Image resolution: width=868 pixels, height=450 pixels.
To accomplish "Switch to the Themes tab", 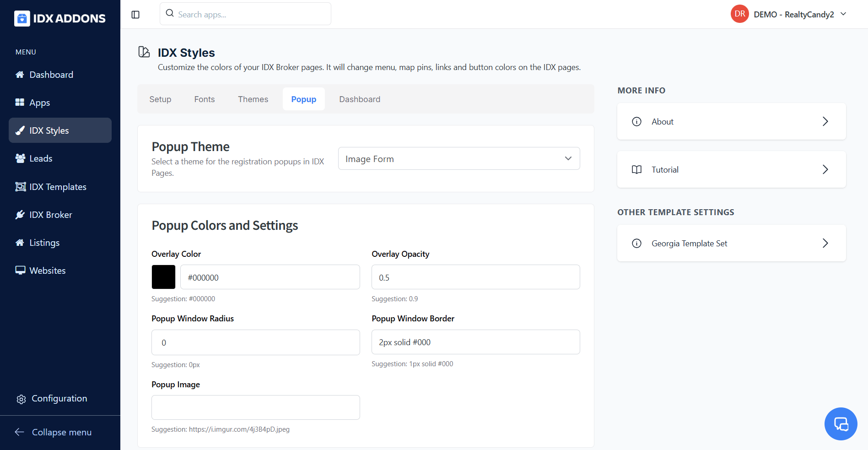I will point(253,99).
